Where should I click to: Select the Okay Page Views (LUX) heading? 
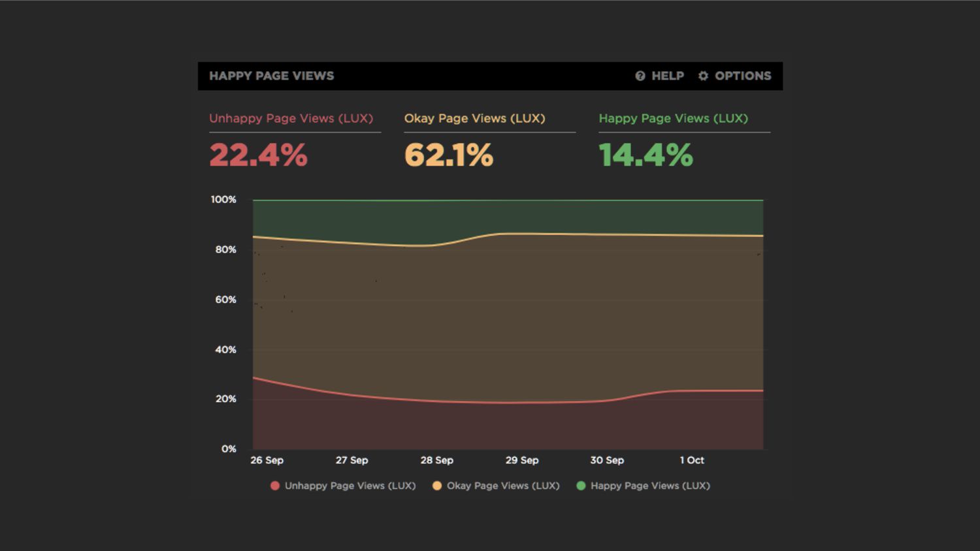(x=474, y=119)
